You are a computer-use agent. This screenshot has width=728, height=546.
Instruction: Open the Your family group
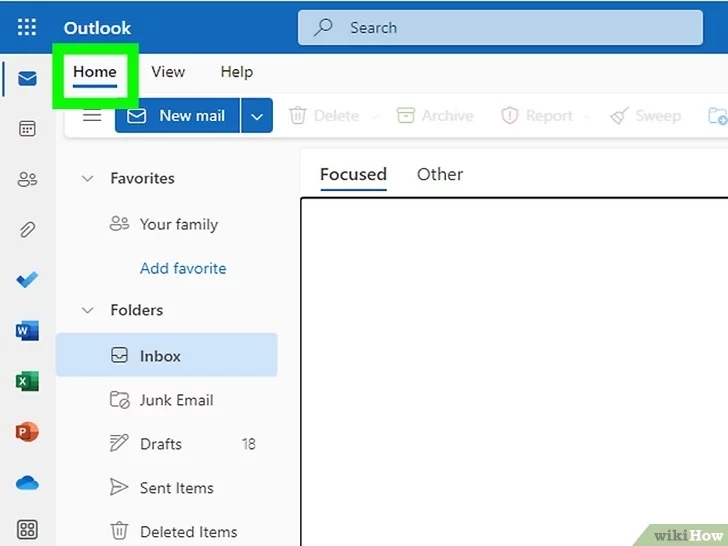point(167,224)
